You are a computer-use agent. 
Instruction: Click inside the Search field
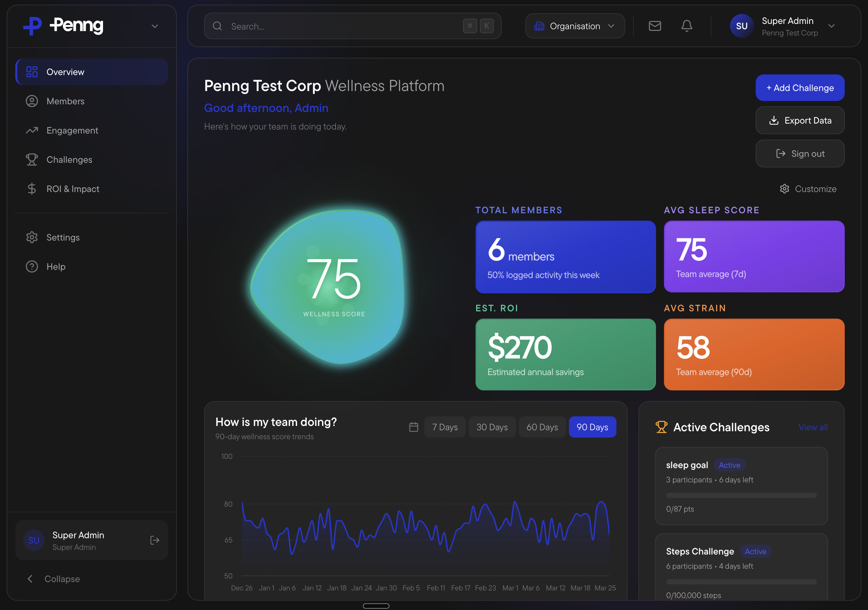340,26
